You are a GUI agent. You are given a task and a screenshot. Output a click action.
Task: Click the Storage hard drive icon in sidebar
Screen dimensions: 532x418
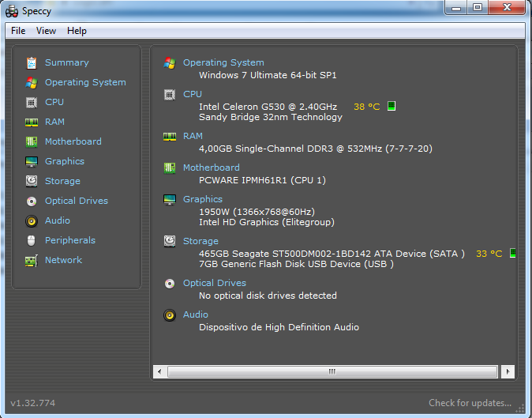tap(32, 181)
